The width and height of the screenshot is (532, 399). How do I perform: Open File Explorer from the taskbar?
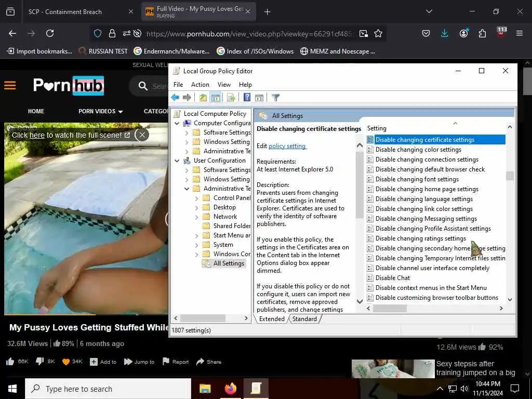[205, 389]
